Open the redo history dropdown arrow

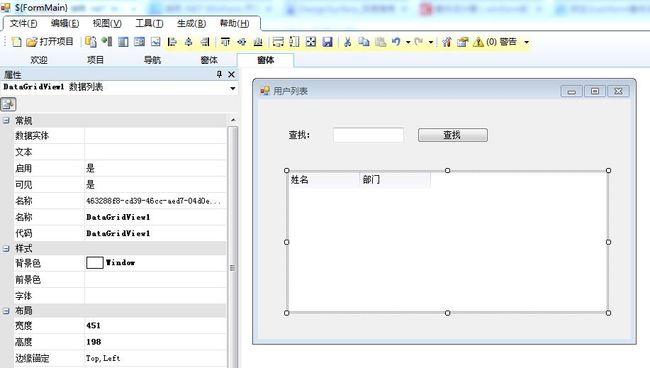pos(431,42)
